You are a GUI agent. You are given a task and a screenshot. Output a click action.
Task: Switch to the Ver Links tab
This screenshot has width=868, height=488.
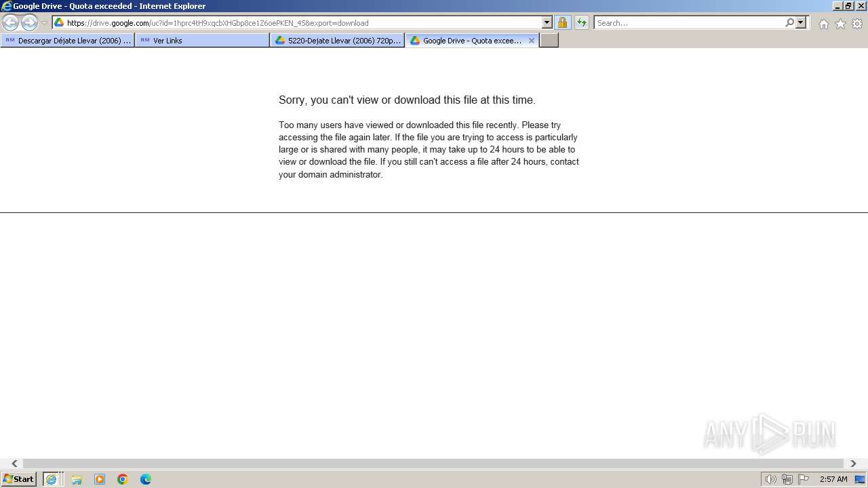click(202, 41)
